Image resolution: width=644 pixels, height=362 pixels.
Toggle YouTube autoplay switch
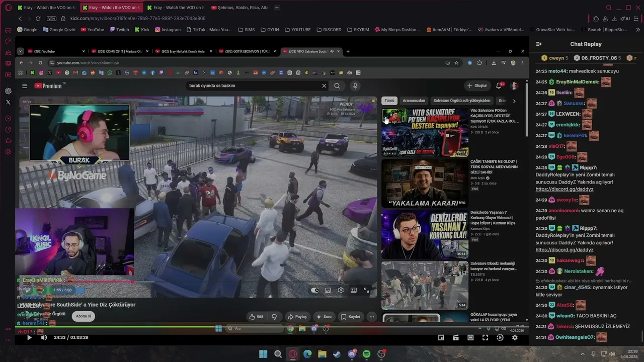[315, 290]
